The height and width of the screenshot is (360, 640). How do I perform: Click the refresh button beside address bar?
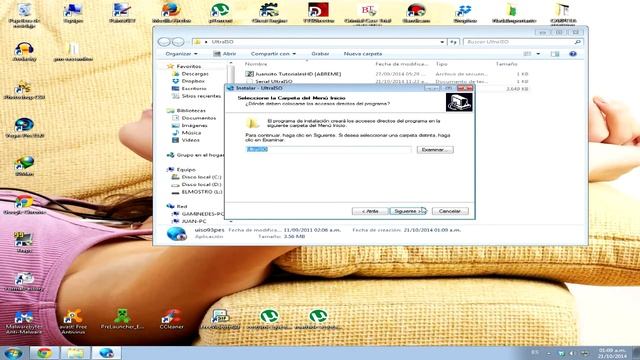point(453,42)
